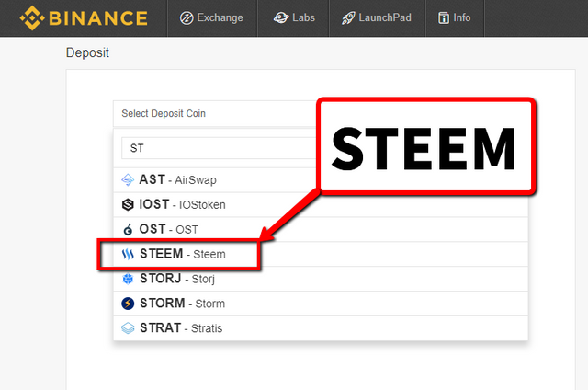Click the Stratis layered icon

[x=128, y=328]
